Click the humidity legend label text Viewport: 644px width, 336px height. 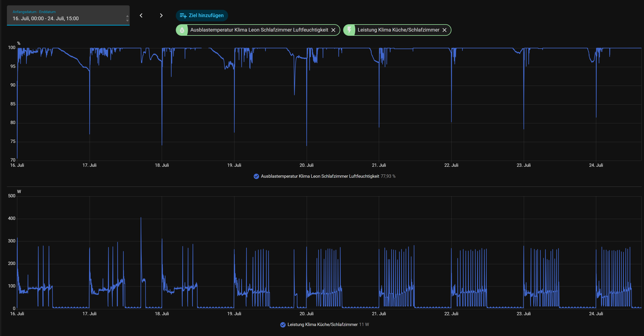pos(320,176)
